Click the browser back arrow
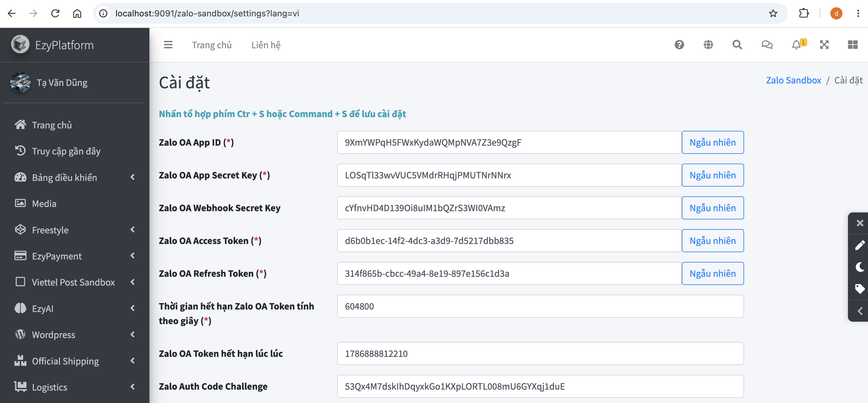 point(12,13)
